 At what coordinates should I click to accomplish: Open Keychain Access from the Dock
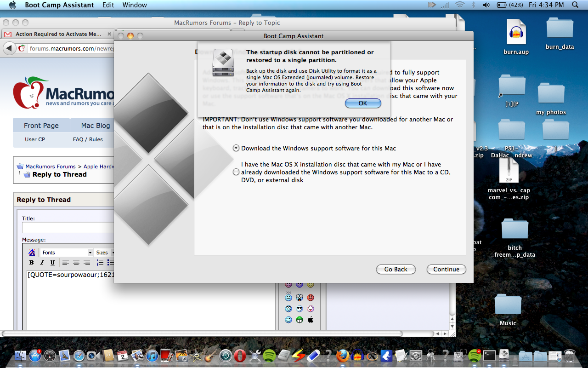point(430,356)
